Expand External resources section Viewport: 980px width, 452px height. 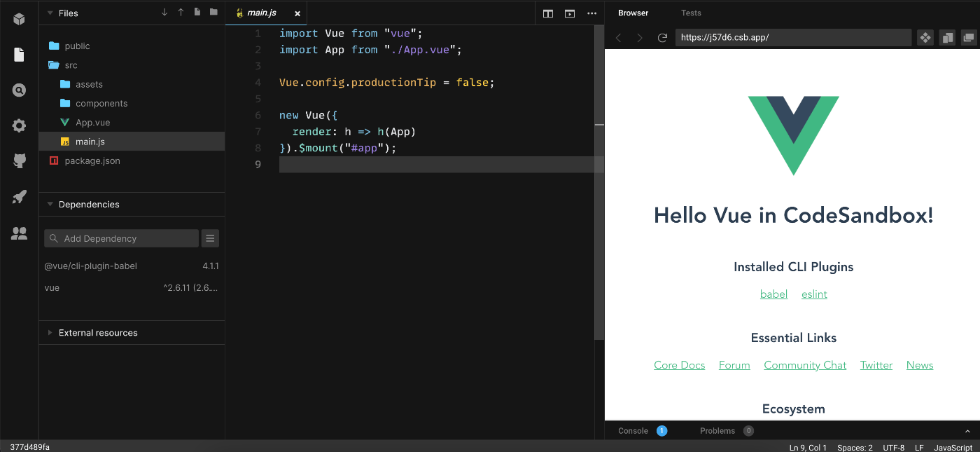coord(50,333)
